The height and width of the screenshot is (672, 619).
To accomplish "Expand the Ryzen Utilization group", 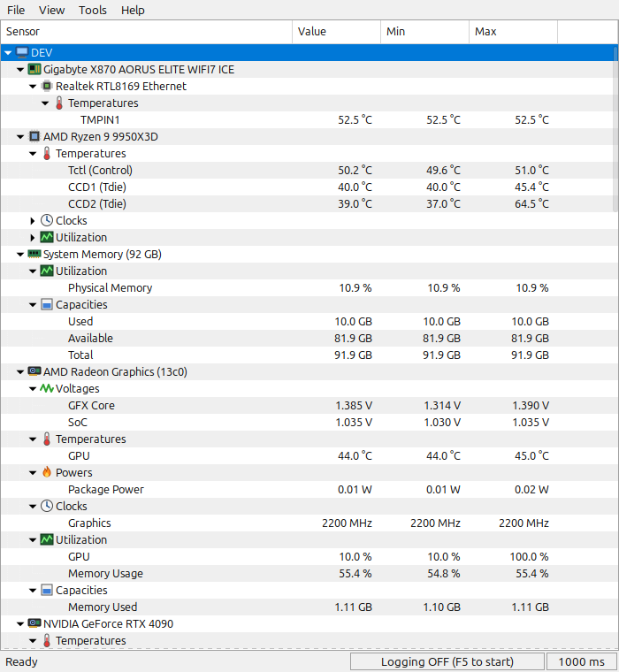I will point(33,238).
